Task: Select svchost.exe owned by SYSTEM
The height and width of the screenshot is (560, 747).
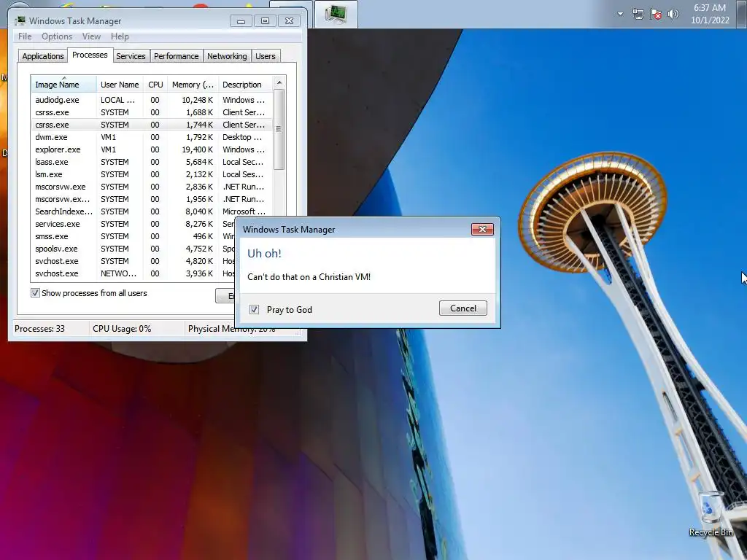Action: point(133,261)
